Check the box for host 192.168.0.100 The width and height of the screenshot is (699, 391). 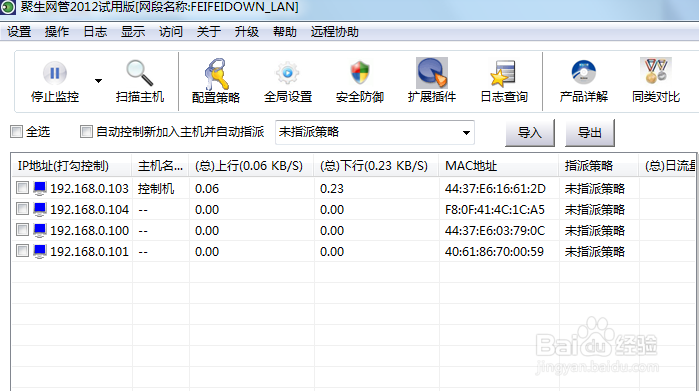22,230
